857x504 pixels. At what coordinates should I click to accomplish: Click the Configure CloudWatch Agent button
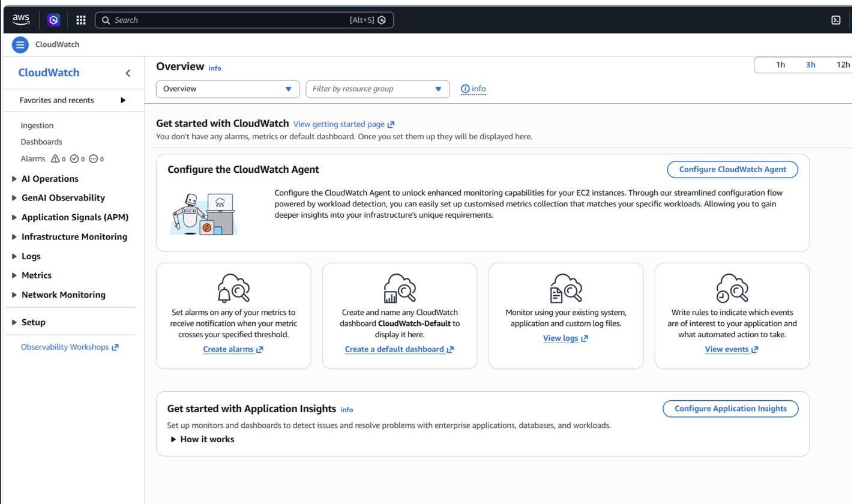732,170
